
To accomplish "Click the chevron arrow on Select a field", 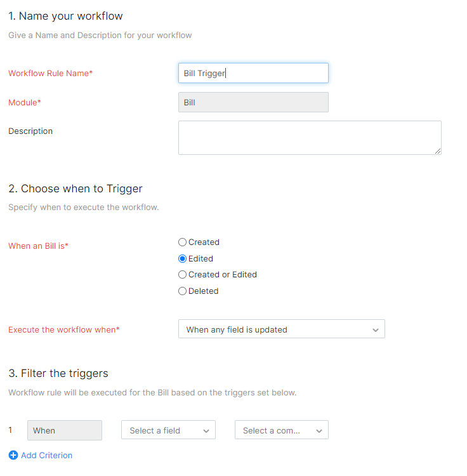I will coord(206,431).
